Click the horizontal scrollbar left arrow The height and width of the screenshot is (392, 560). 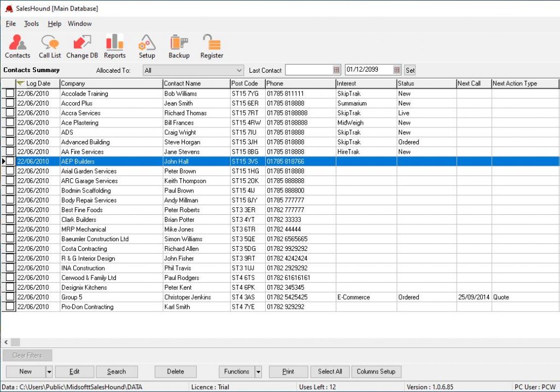tap(6, 342)
